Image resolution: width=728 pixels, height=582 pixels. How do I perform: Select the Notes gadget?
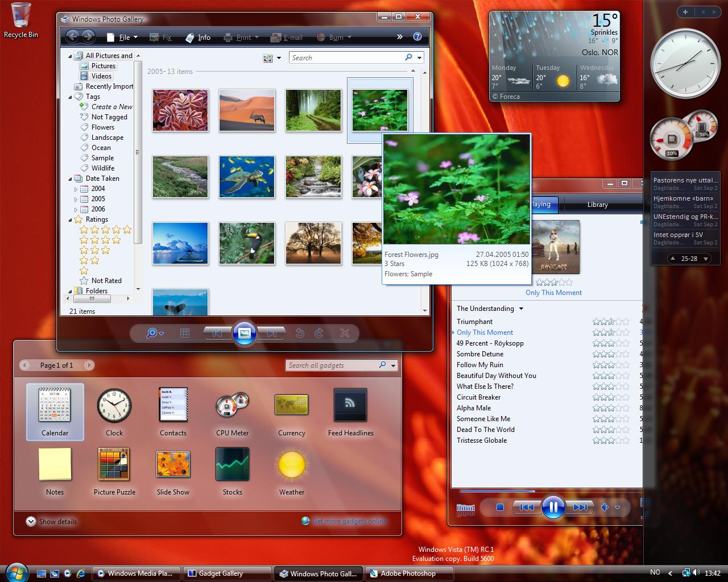pos(55,471)
